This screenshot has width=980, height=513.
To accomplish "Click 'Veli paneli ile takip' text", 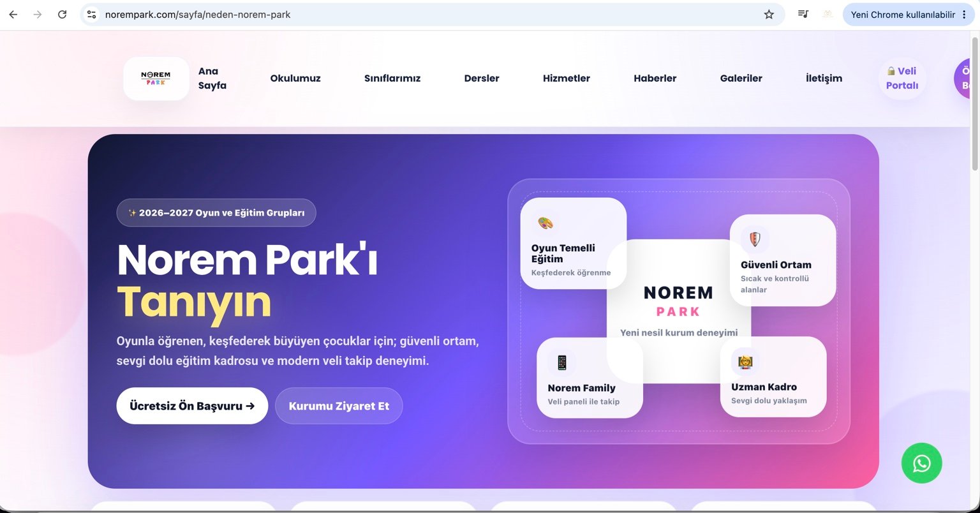I will 584,401.
